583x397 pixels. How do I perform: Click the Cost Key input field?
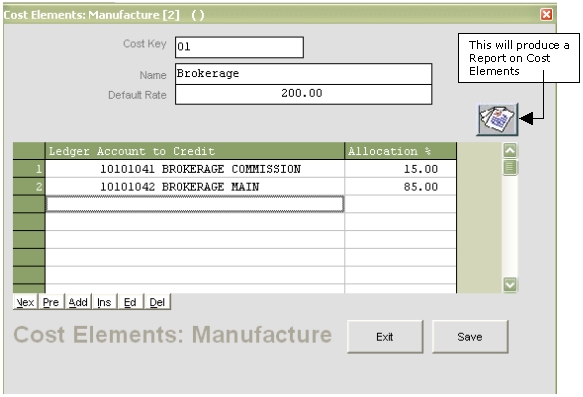(239, 47)
